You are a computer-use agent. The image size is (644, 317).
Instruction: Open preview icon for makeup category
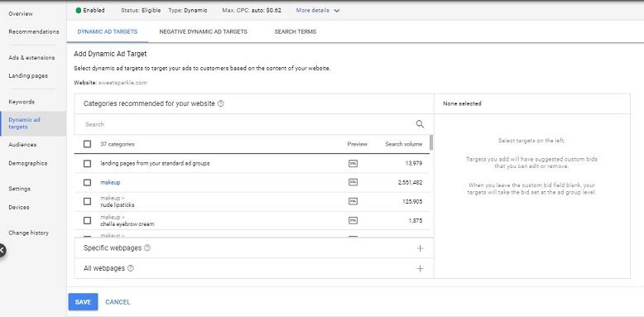(353, 182)
